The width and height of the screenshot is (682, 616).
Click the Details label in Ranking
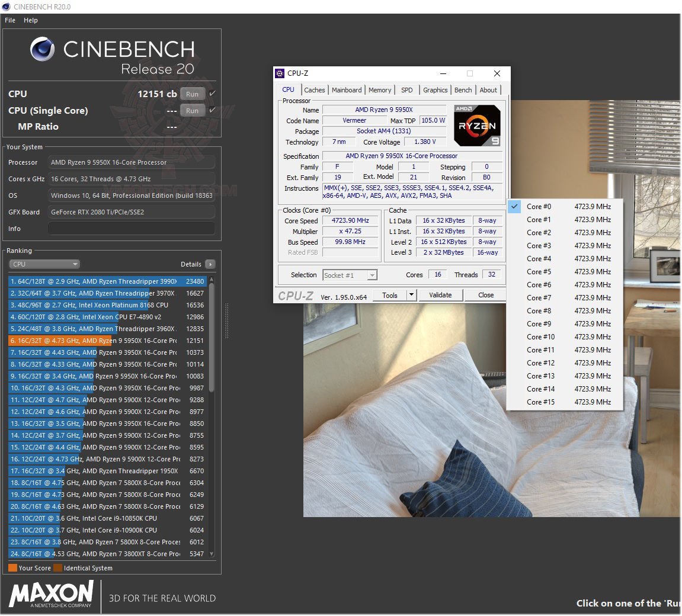coord(191,264)
